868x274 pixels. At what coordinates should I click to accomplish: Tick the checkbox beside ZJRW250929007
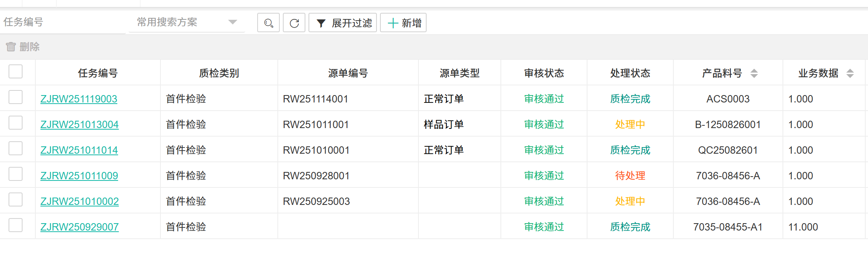pyautogui.click(x=16, y=225)
